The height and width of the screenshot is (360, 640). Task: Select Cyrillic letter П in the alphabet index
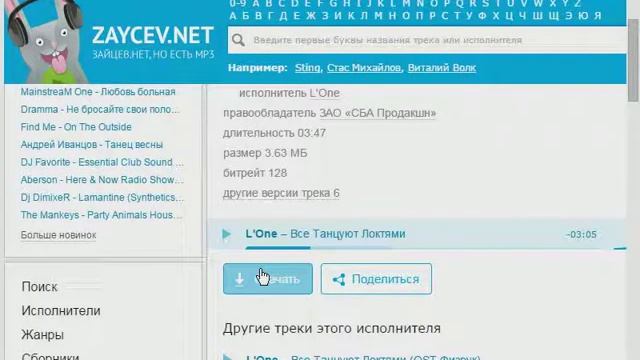(x=420, y=16)
